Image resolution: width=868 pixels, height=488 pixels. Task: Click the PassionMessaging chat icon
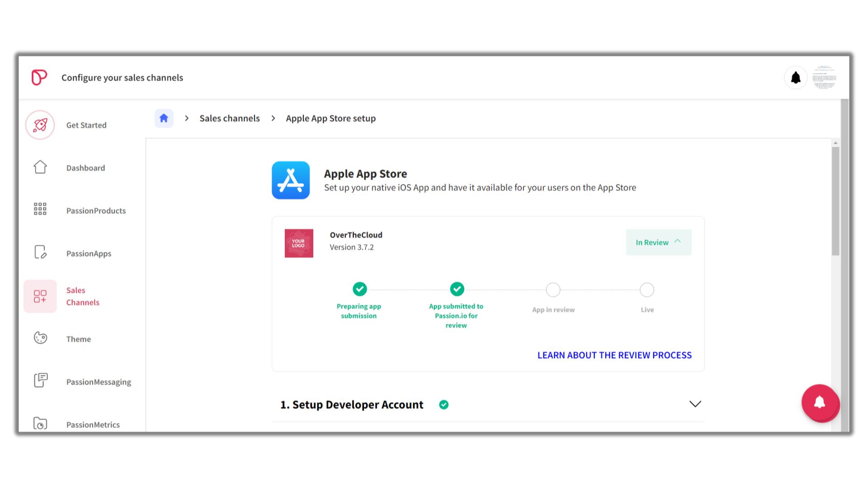pyautogui.click(x=40, y=380)
